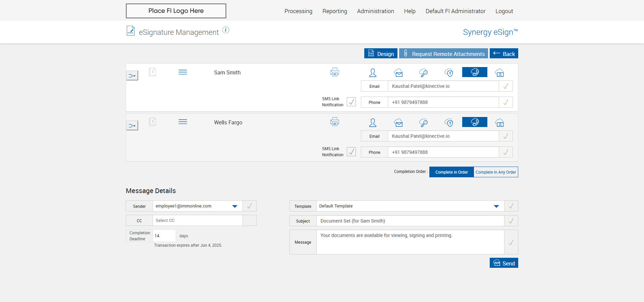Click the Message Details heading
The image size is (644, 302).
pyautogui.click(x=151, y=191)
